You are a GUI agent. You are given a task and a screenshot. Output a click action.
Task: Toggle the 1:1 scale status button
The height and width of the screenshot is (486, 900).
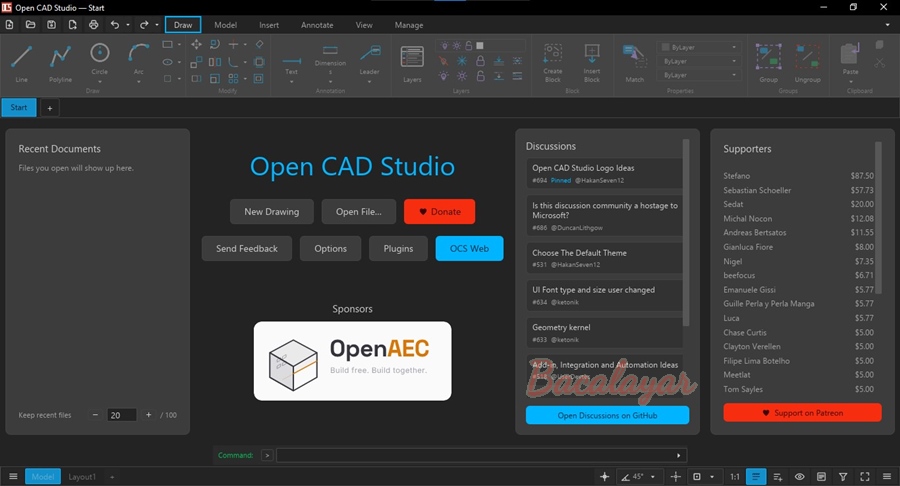click(735, 476)
